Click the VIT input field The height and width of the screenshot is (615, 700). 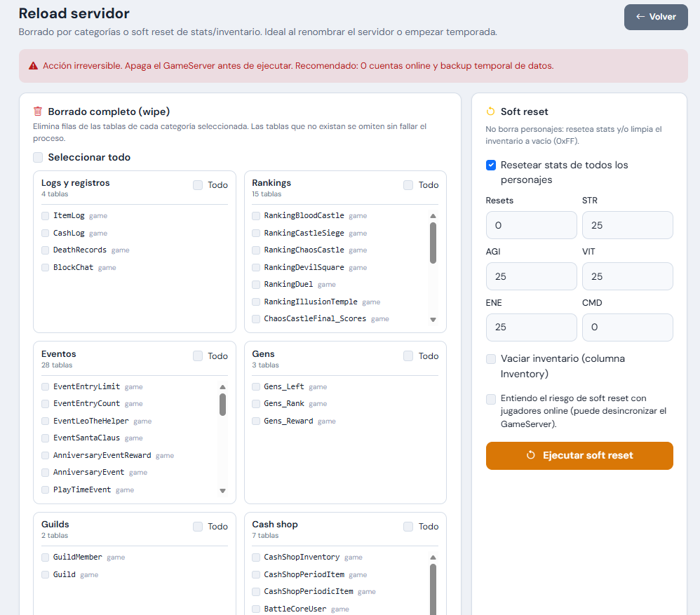627,276
